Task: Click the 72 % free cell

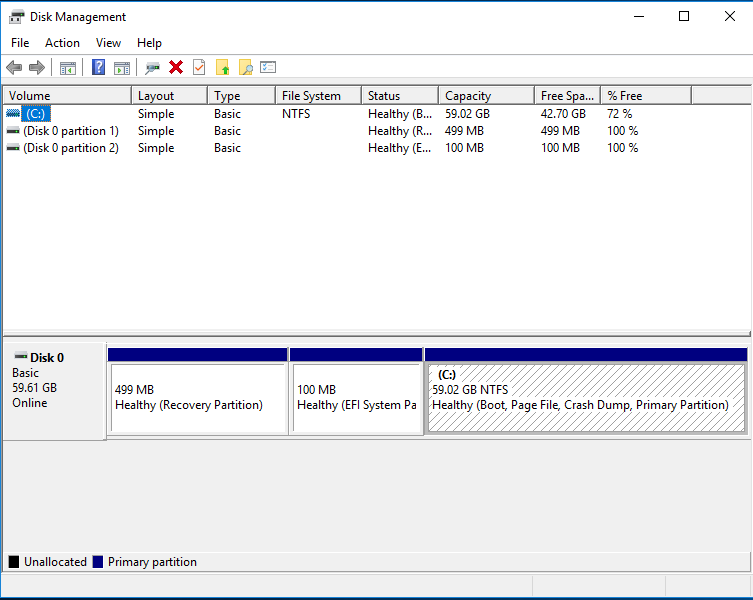Action: click(x=619, y=114)
